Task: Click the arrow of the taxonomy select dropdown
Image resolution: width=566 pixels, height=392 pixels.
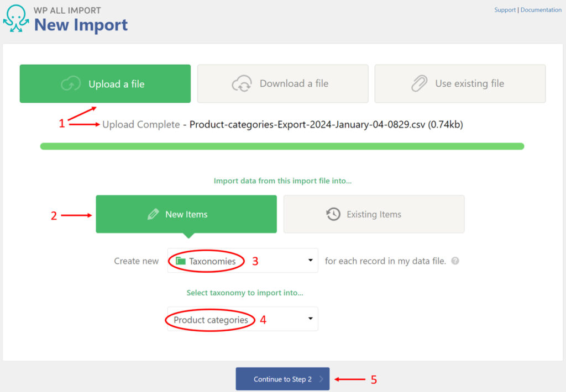Action: (311, 319)
